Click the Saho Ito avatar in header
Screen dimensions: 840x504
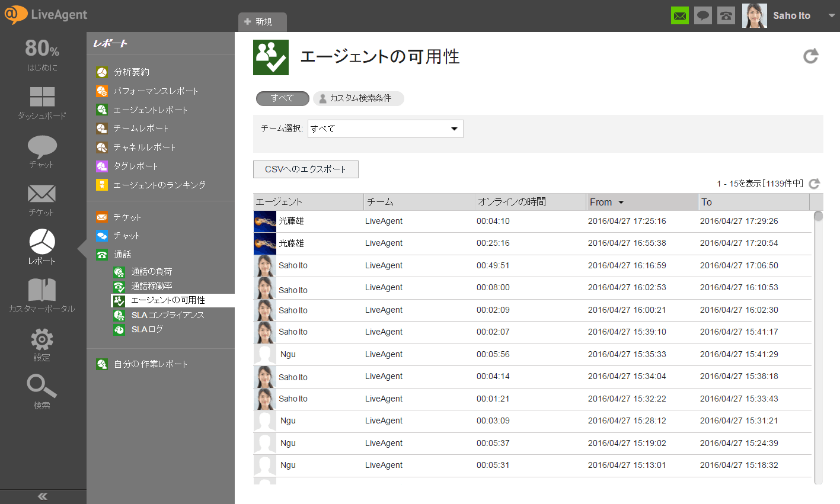[x=754, y=15]
